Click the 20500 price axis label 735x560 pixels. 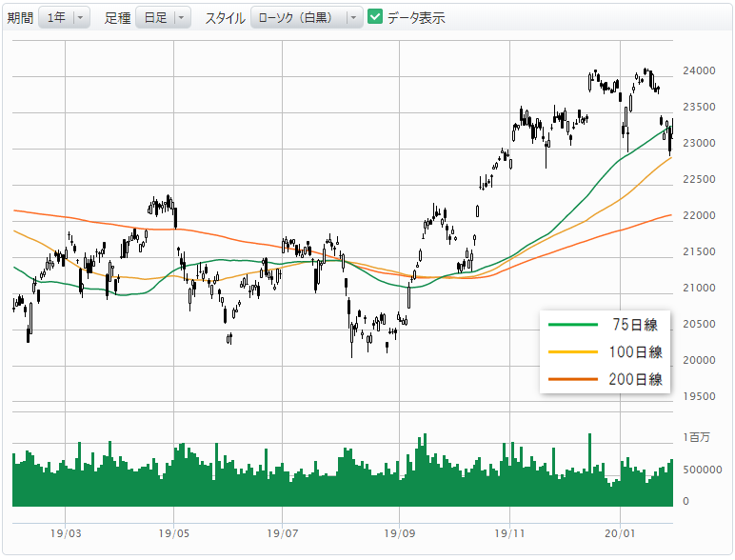(699, 324)
